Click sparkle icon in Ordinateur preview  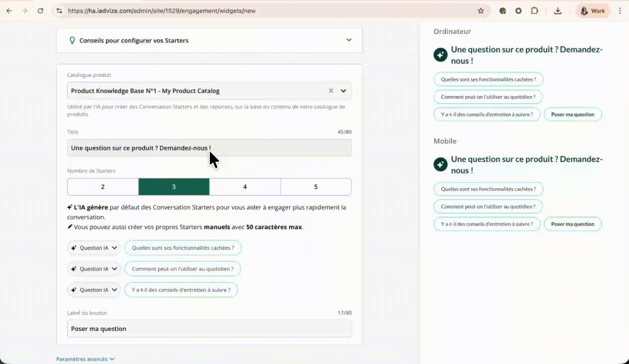pos(440,55)
